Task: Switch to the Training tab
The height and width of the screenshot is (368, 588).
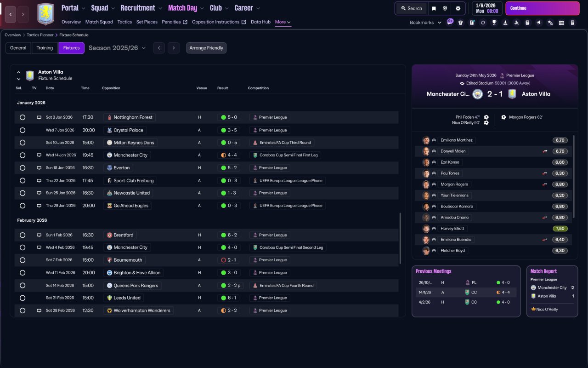Action: pyautogui.click(x=45, y=48)
